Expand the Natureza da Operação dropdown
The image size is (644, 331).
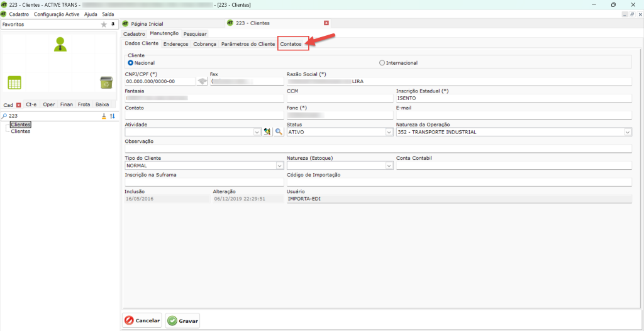(627, 132)
